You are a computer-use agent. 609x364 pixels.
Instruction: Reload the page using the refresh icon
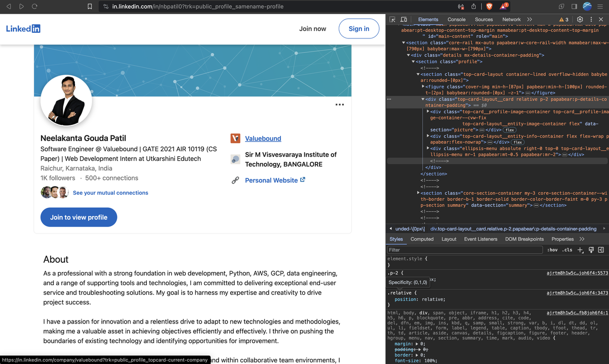(34, 7)
